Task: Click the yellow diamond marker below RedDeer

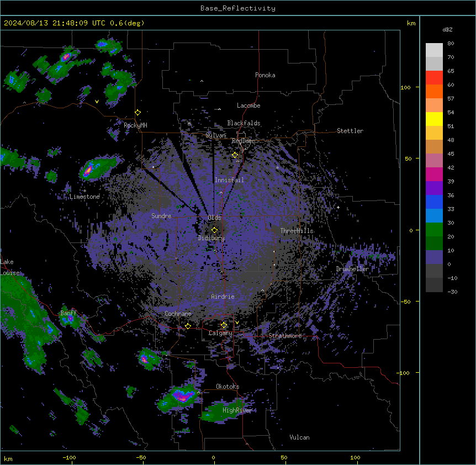Action: pos(235,155)
